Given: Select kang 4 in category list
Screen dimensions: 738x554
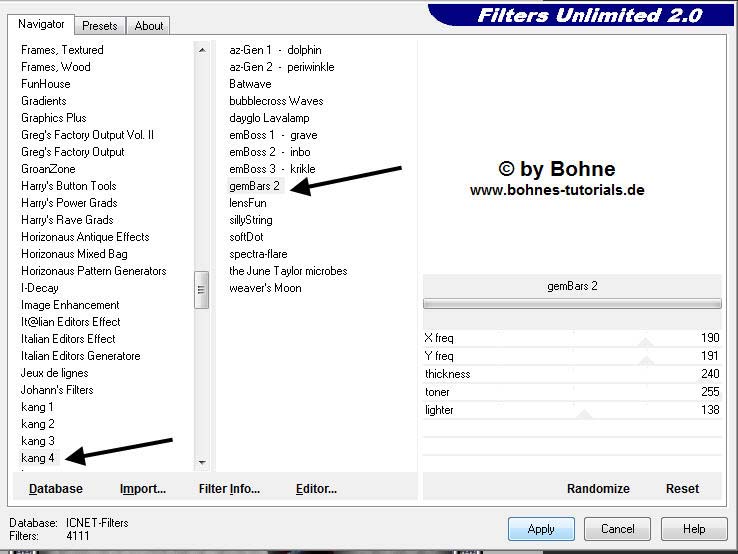Looking at the screenshot, I should 38,458.
